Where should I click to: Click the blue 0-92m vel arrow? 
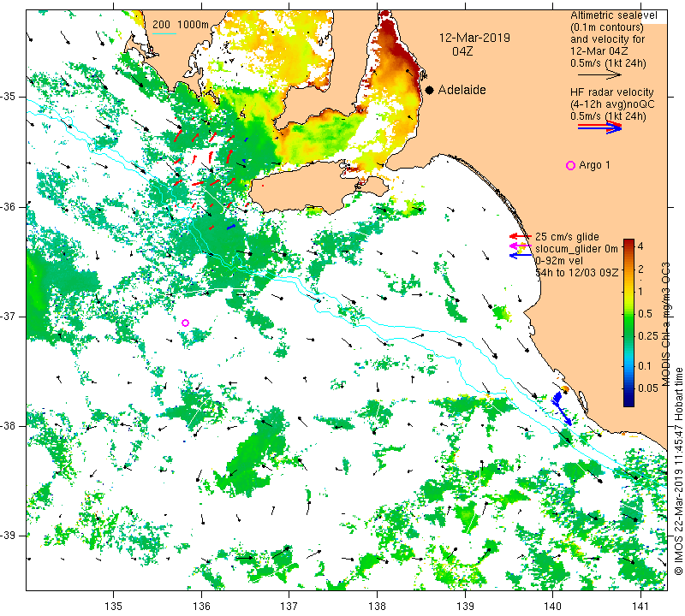(521, 256)
